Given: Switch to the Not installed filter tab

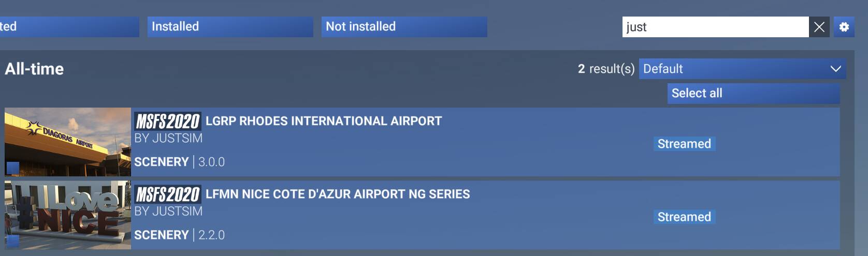Looking at the screenshot, I should (x=404, y=27).
